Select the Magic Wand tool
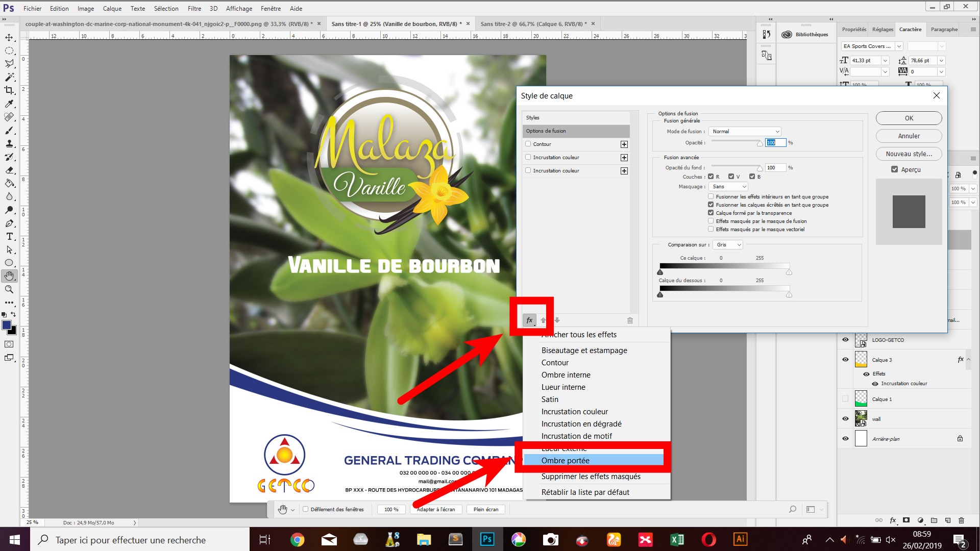Viewport: 980px width, 551px height. coord(9,77)
